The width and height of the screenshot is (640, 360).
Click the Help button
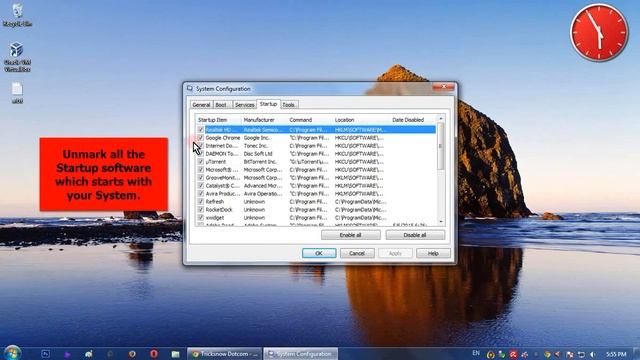(433, 253)
